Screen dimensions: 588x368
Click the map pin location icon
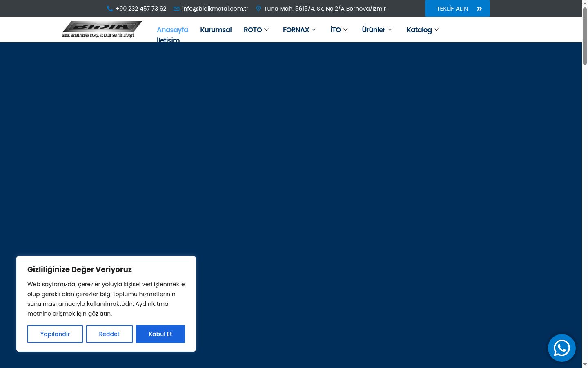point(258,9)
